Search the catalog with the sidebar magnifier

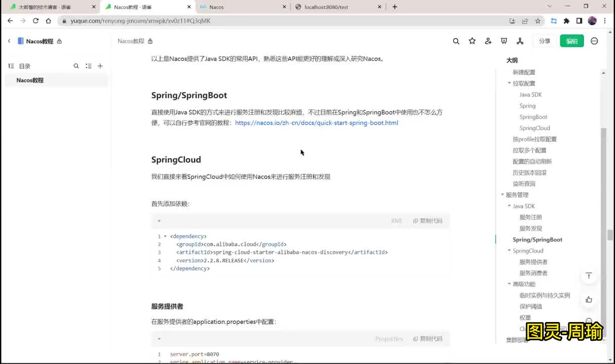pos(76,66)
